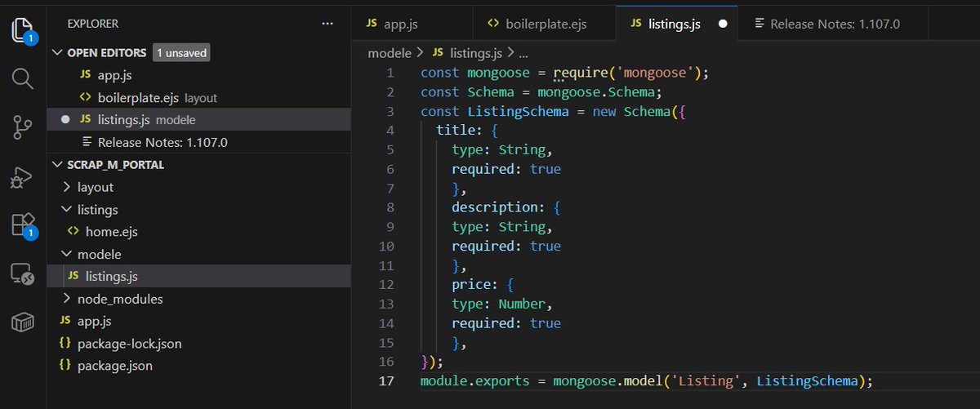The width and height of the screenshot is (980, 409).
Task: Open package.json file
Action: 199,366
